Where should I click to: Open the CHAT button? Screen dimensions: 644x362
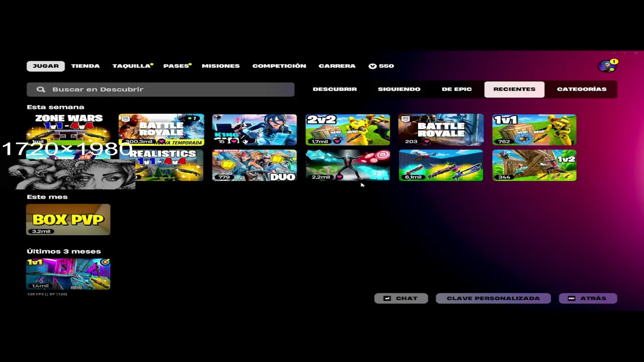(401, 298)
